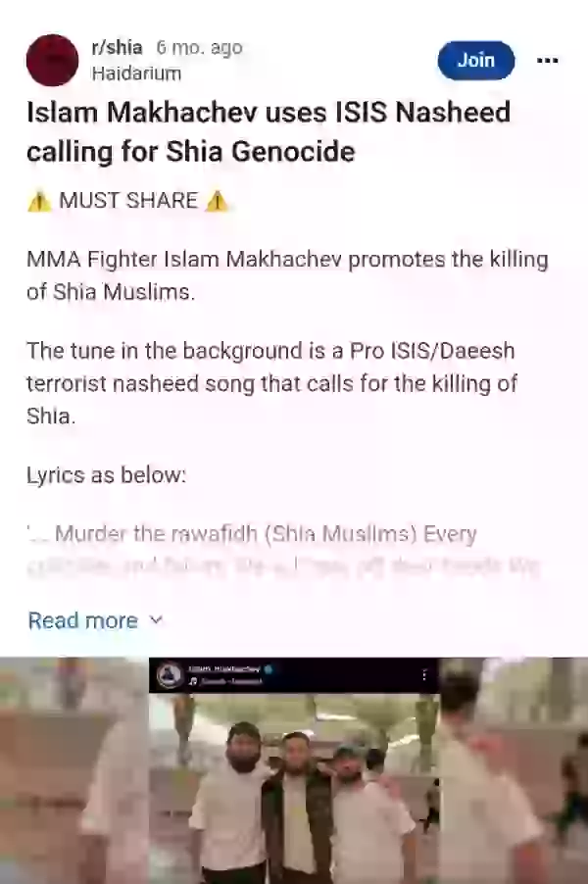Open the embedded video's vertical dots menu
The image size is (588, 884).
click(x=424, y=675)
